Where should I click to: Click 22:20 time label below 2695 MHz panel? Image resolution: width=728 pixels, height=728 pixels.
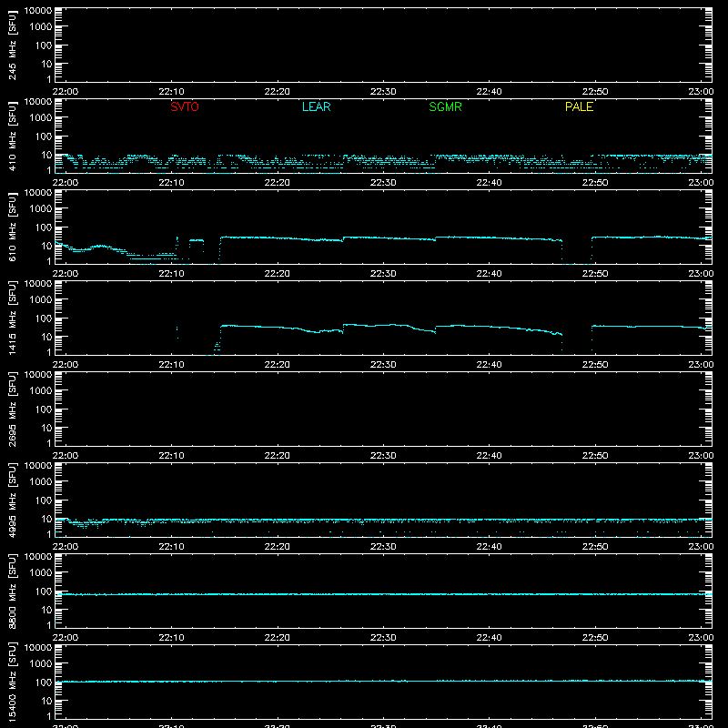click(x=278, y=456)
